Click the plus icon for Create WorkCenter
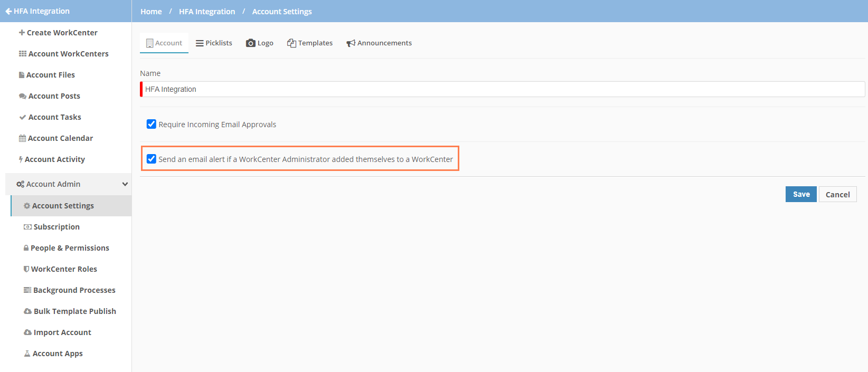Screen dimensions: 868x372 point(22,33)
